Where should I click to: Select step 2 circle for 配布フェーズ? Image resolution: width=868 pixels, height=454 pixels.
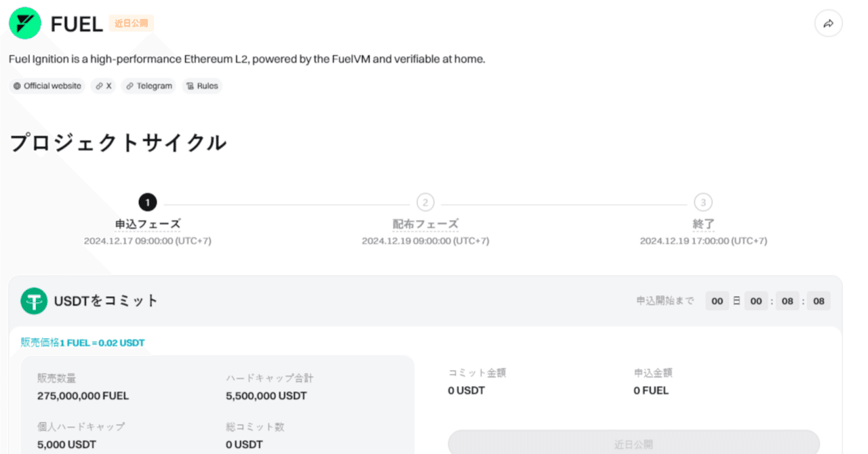[425, 202]
